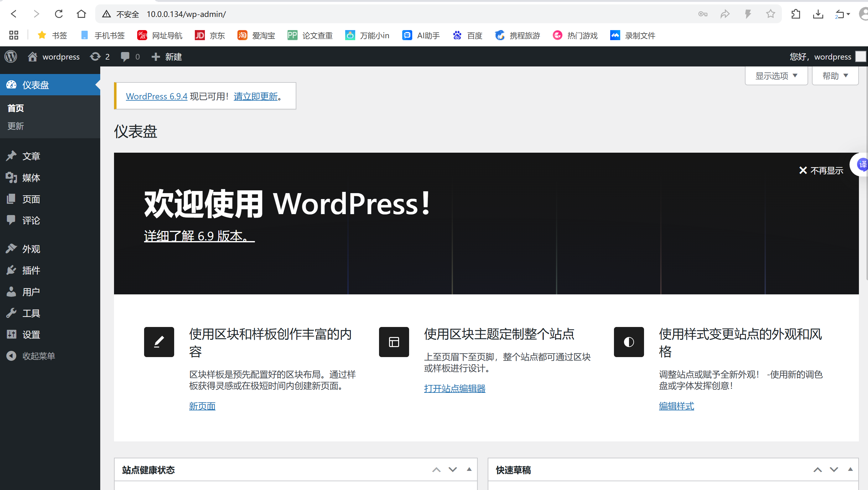The width and height of the screenshot is (868, 490).
Task: Open the 手机书签 bookmark
Action: click(102, 35)
